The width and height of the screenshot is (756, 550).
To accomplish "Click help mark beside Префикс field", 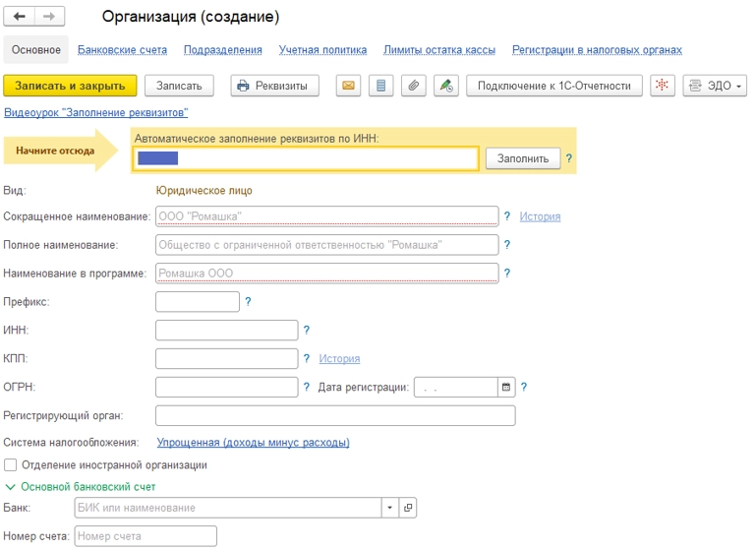I will click(x=248, y=301).
